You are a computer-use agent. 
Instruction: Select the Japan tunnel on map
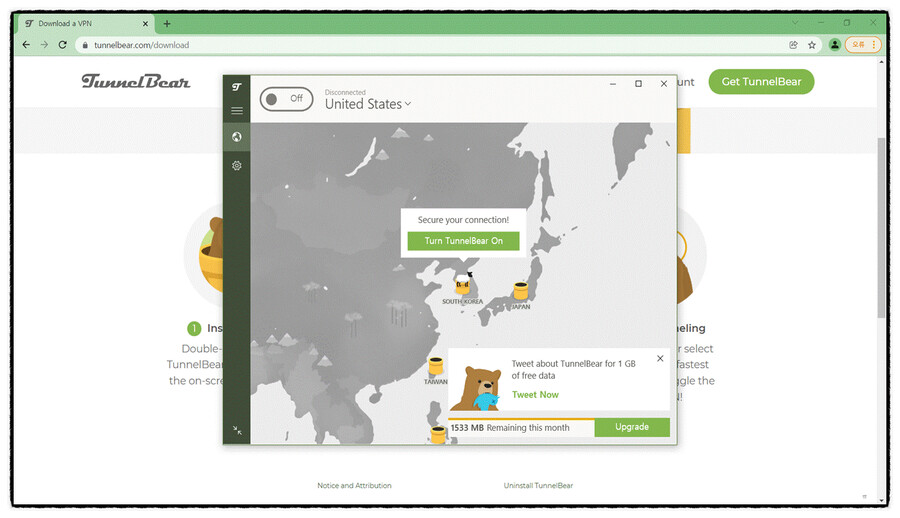[x=521, y=291]
